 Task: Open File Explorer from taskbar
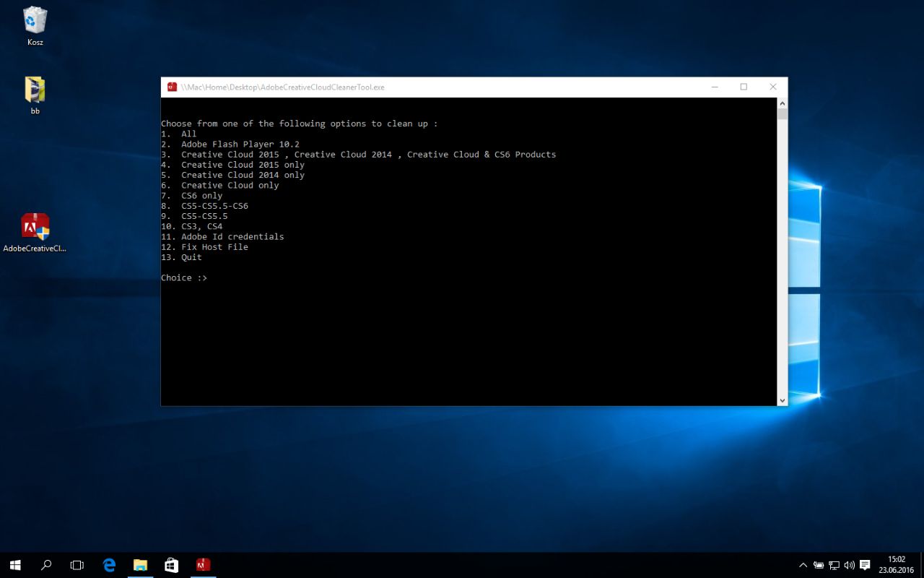(140, 565)
